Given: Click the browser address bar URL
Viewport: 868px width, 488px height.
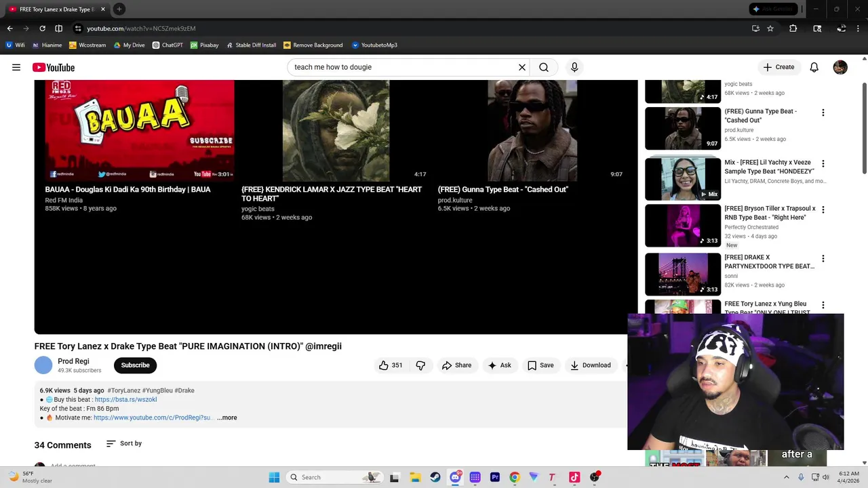Looking at the screenshot, I should tap(141, 28).
